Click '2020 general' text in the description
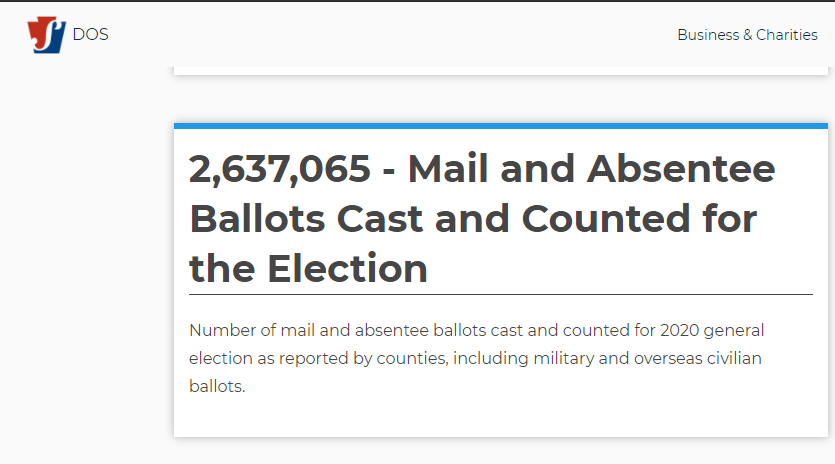Viewport: 835px width, 464px height. [712, 330]
